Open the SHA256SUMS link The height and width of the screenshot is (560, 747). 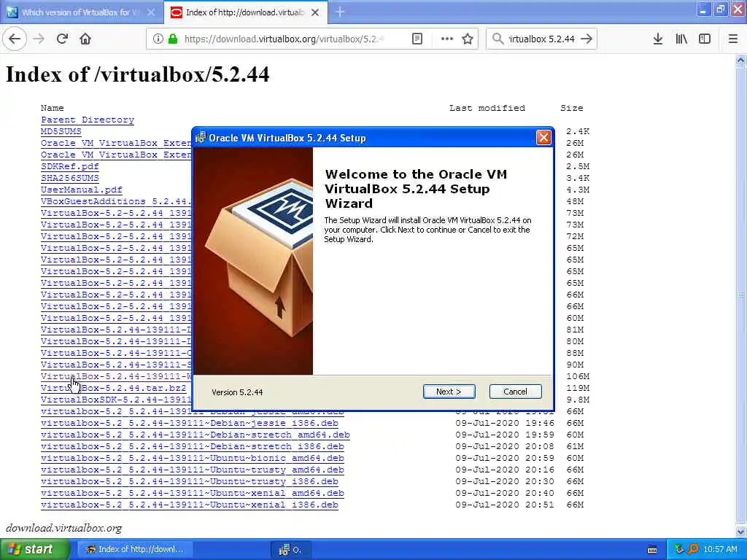coord(70,178)
